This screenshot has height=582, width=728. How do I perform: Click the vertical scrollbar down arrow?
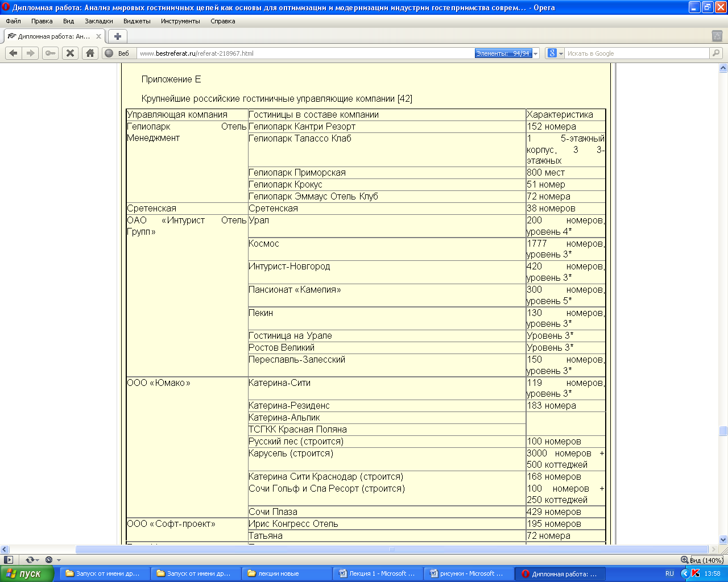coord(723,539)
